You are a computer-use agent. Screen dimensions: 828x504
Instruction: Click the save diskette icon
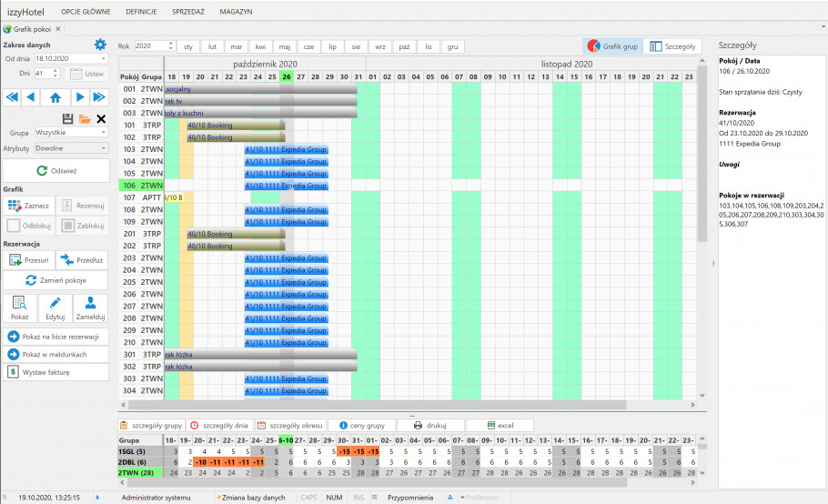tap(67, 118)
